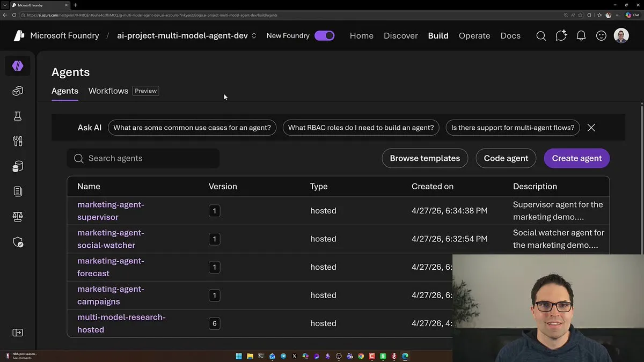
Task: Open the Models cube sidebar icon
Action: click(x=18, y=91)
